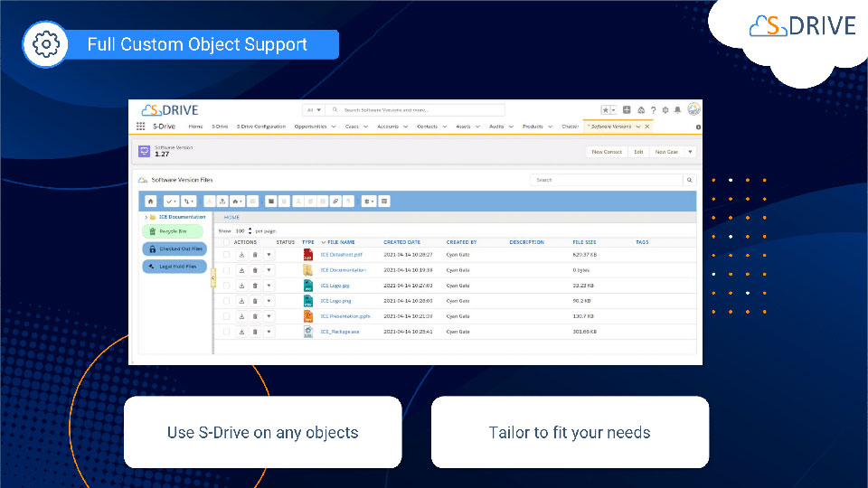Click the Home icon in S-Drive toolbar
868x488 pixels.
click(151, 202)
